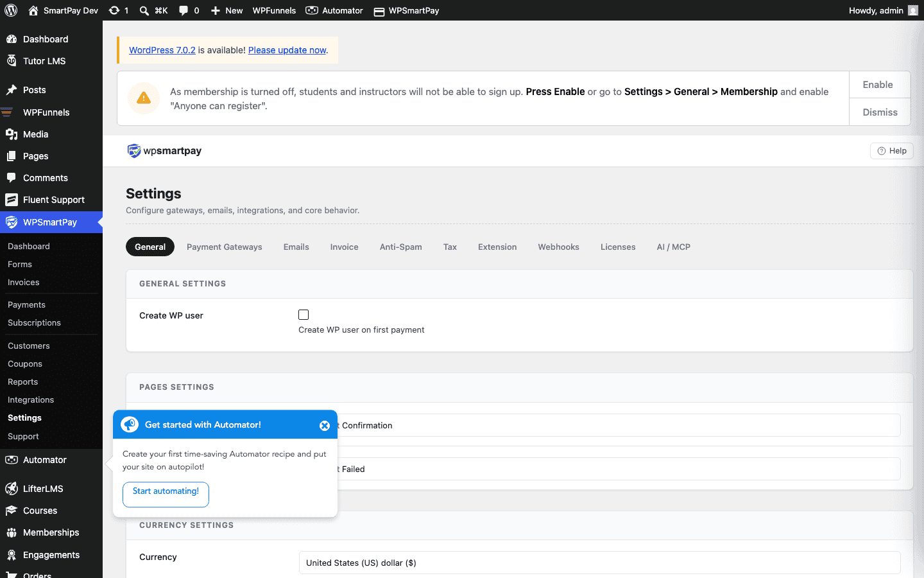Open Integrations under WPSmartPay submenu
This screenshot has height=578, width=924.
tap(31, 399)
